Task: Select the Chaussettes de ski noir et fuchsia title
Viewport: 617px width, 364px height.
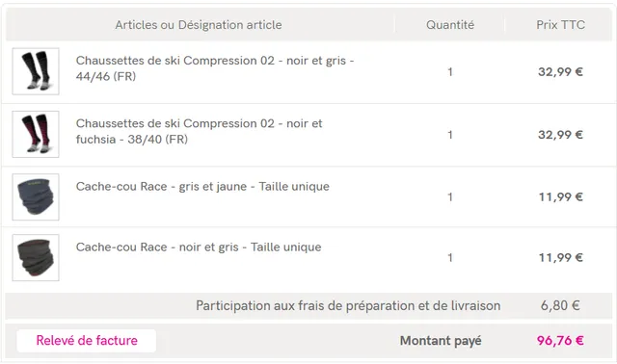Action: pyautogui.click(x=200, y=131)
